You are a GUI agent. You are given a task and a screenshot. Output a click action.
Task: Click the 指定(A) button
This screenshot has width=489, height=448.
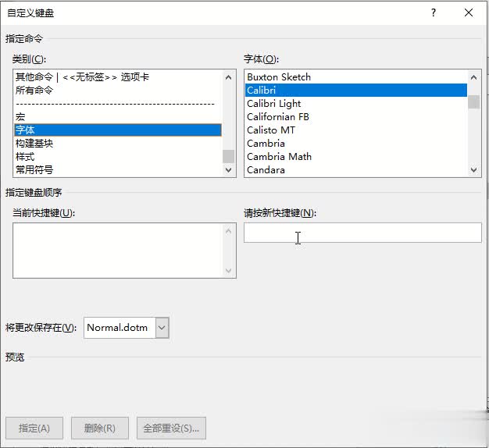34,428
